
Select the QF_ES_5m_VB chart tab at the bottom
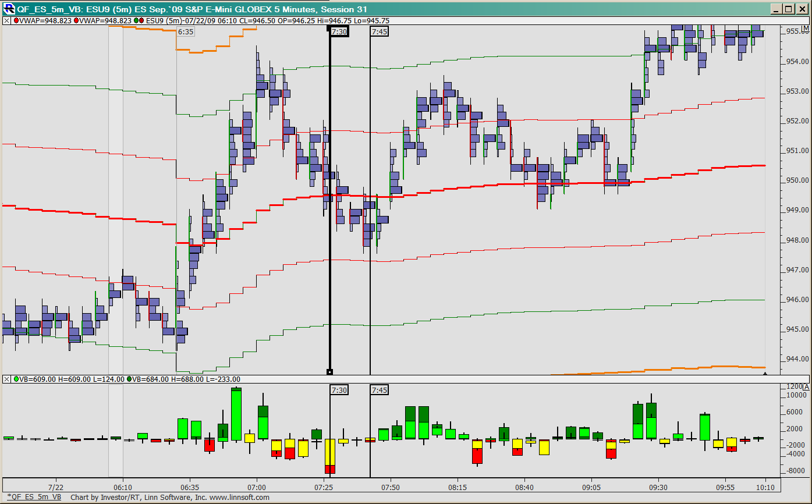click(34, 497)
